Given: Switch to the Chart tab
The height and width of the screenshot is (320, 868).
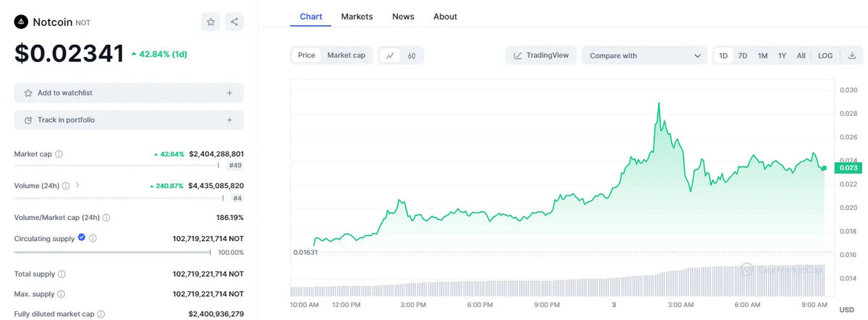Looking at the screenshot, I should click(x=311, y=16).
